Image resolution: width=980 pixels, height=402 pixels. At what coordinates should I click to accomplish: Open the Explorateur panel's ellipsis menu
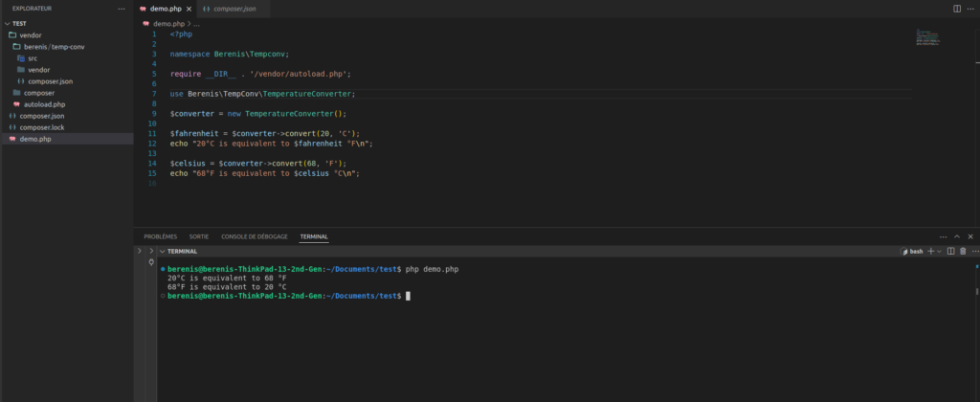point(121,9)
